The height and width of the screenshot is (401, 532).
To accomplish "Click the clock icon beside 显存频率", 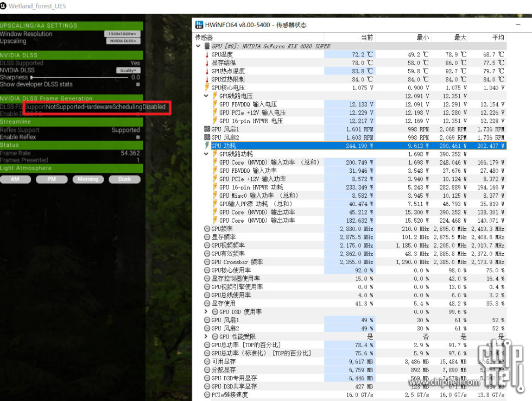I will coord(207,237).
